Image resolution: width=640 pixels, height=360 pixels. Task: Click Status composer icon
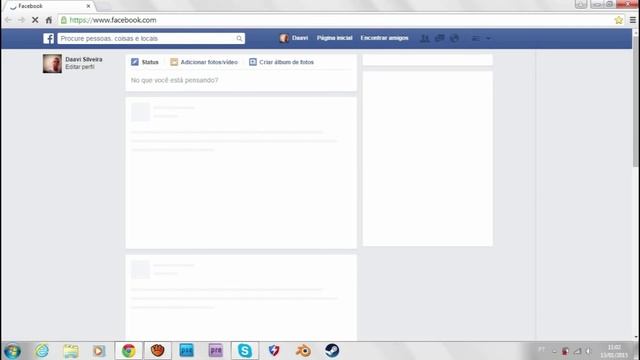pos(135,62)
